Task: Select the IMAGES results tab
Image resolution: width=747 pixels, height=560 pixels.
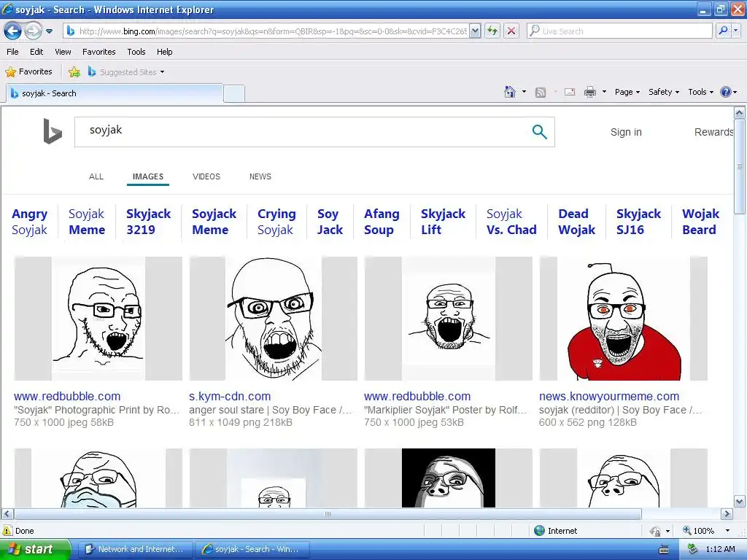Action: pos(147,176)
